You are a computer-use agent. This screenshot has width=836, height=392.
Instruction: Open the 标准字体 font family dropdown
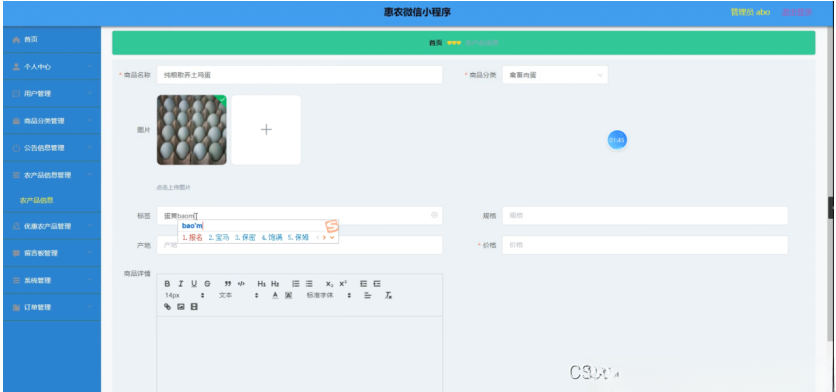click(328, 295)
